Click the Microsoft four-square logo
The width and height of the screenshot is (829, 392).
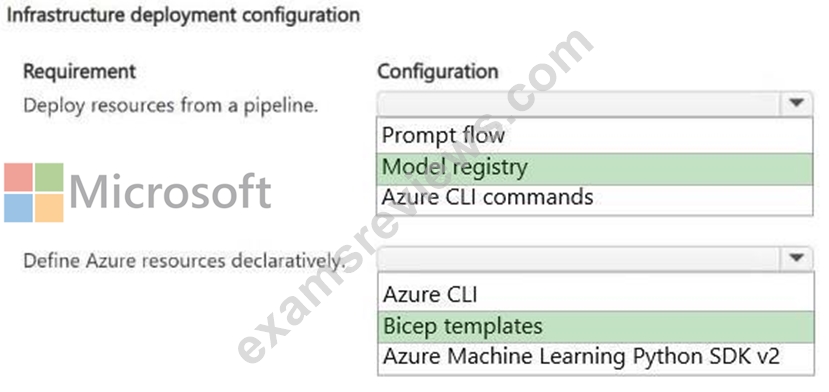tap(34, 193)
